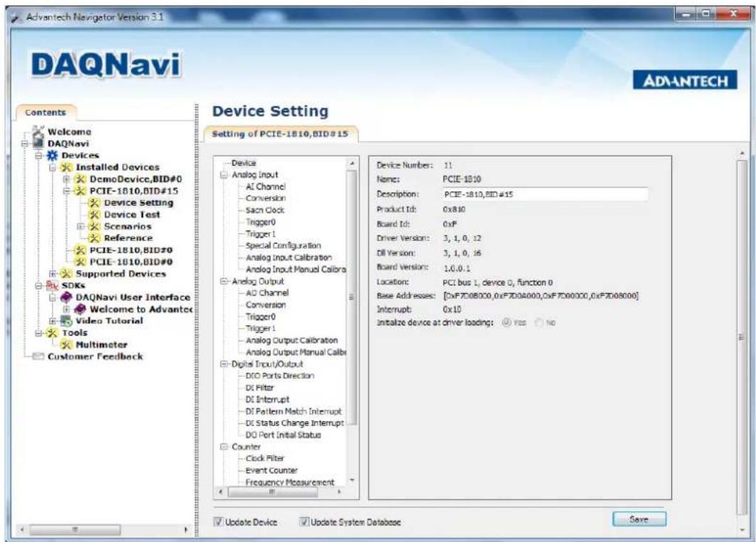Click the Device Setting wrench icon

coord(95,203)
